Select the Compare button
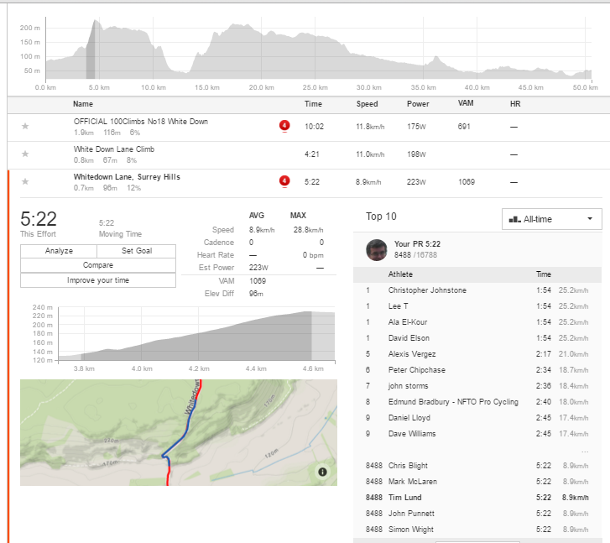Image resolution: width=610 pixels, height=543 pixels. pyautogui.click(x=97, y=266)
